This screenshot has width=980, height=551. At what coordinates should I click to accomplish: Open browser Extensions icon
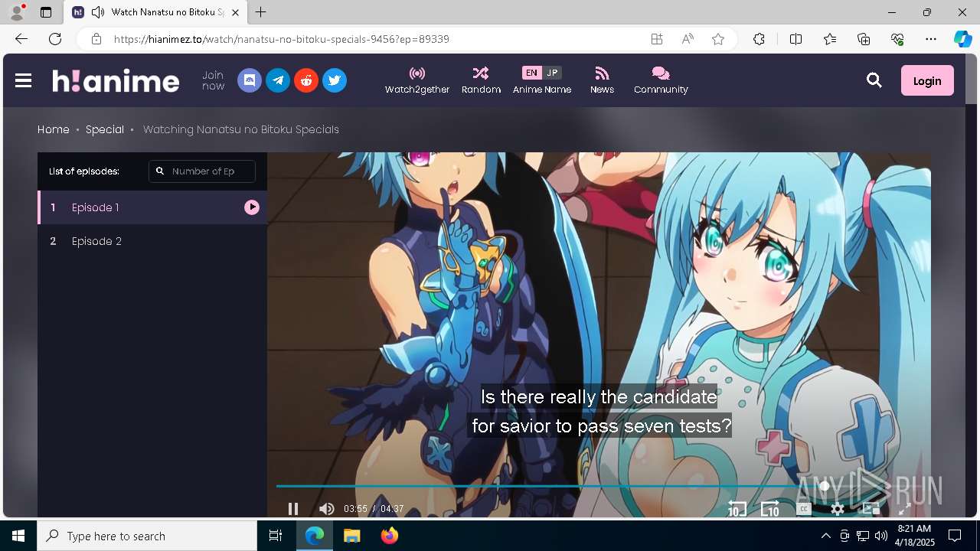pyautogui.click(x=759, y=39)
